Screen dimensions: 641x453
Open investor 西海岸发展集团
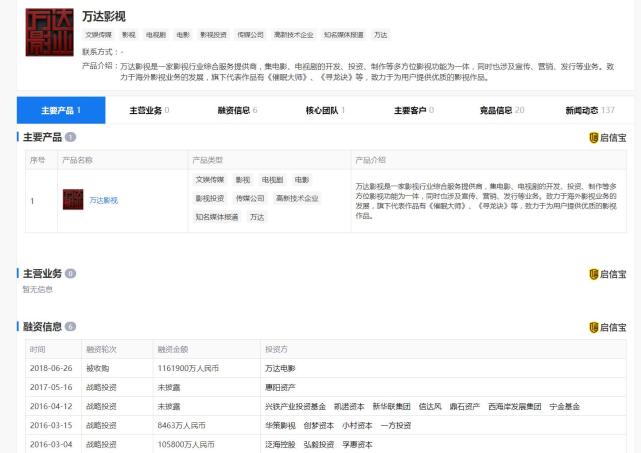click(x=515, y=406)
